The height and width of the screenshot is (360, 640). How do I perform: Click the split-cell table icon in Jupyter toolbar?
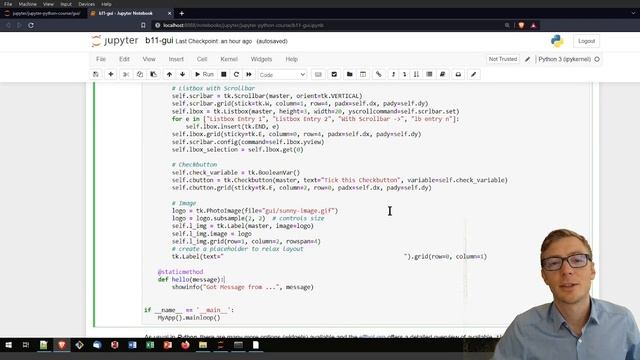363,74
